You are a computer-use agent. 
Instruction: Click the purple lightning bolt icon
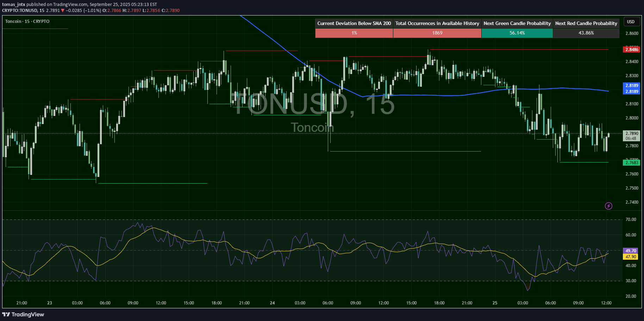tap(608, 206)
